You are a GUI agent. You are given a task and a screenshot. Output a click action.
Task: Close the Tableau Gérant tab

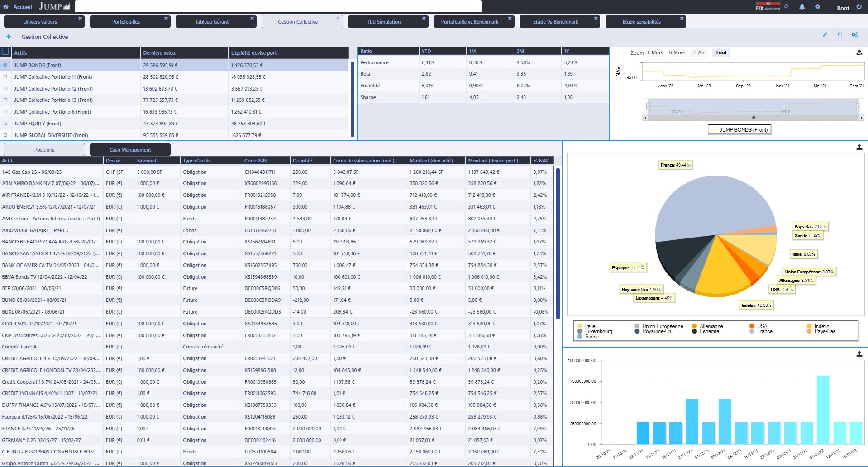(x=252, y=19)
